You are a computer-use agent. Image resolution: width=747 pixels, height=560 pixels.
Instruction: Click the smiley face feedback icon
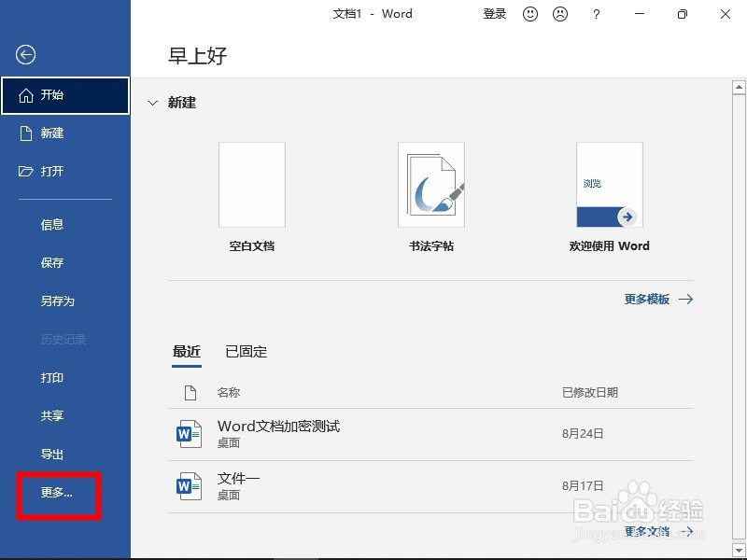pos(529,14)
